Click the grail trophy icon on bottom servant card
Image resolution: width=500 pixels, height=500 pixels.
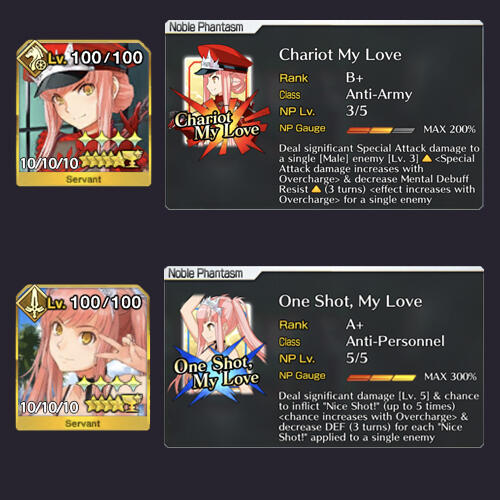131,403
